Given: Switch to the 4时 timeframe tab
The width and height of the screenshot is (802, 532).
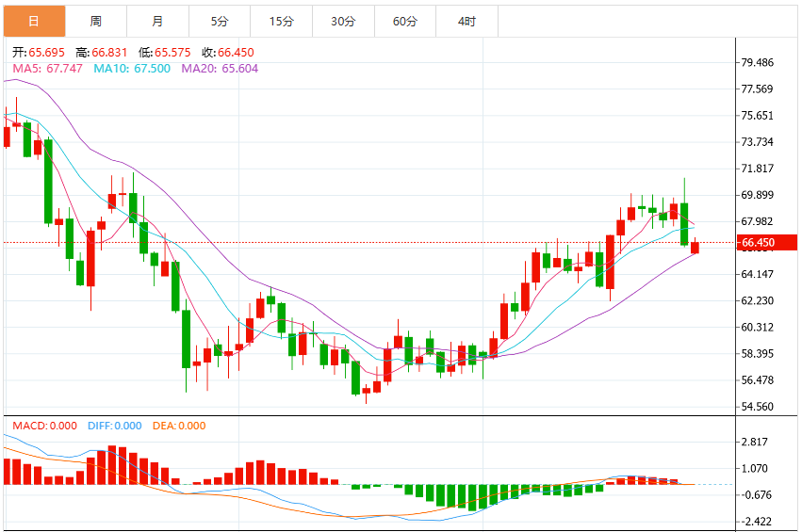Looking at the screenshot, I should point(467,21).
